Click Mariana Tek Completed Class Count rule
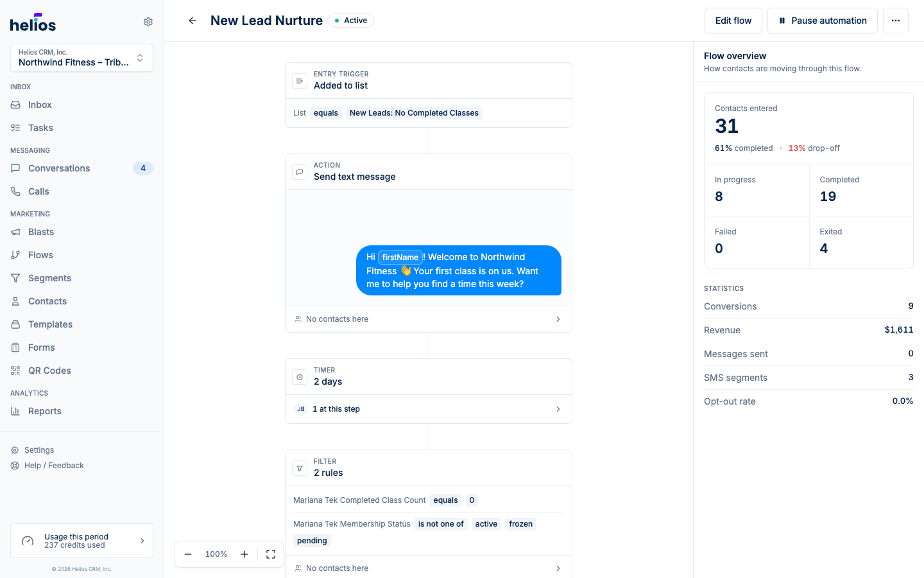 point(429,500)
